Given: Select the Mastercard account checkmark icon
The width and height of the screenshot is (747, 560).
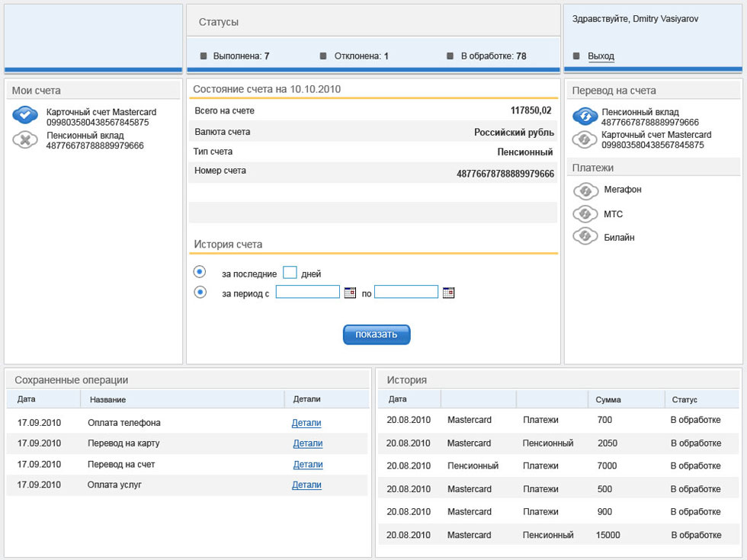Looking at the screenshot, I should click(24, 115).
